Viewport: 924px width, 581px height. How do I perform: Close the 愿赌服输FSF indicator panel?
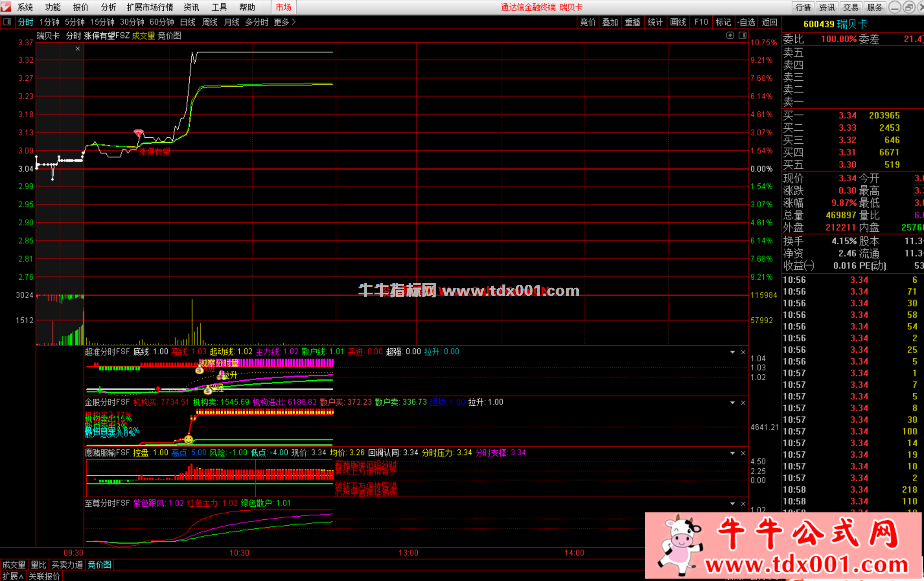[743, 453]
